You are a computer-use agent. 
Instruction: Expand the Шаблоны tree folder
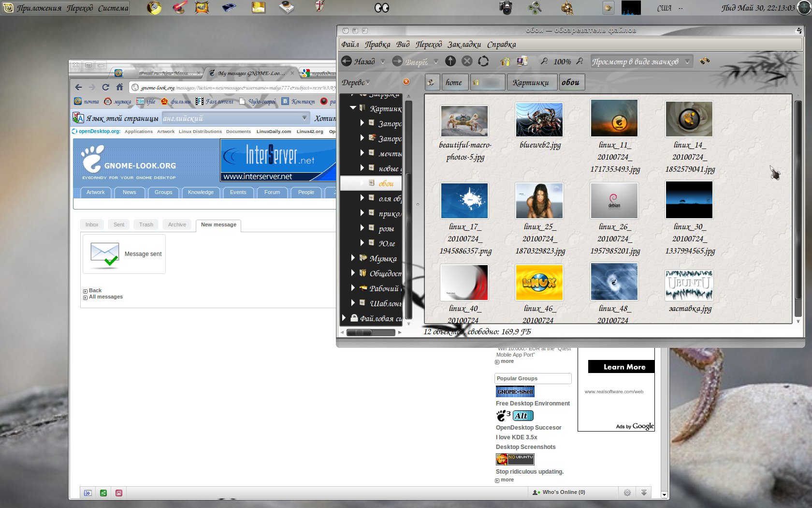(x=353, y=303)
